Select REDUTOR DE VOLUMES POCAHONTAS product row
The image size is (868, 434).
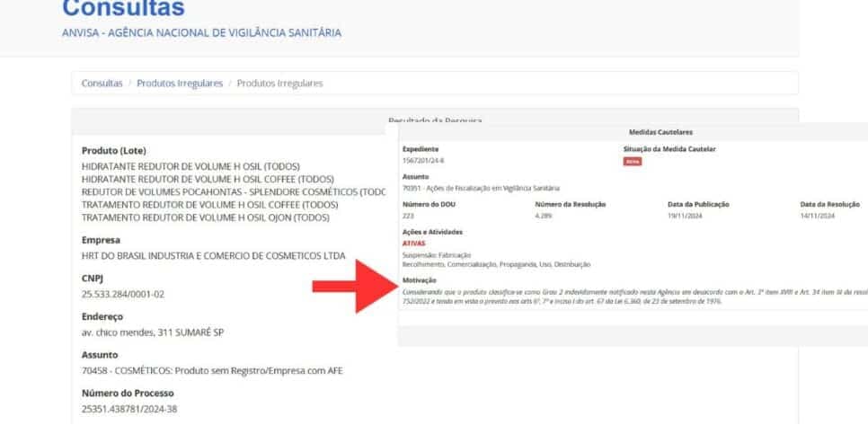point(234,192)
